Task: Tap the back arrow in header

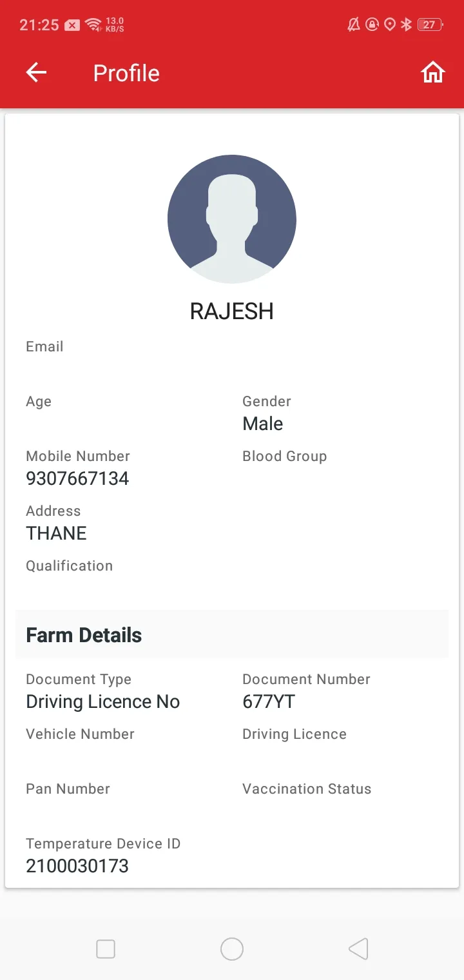Action: point(37,73)
